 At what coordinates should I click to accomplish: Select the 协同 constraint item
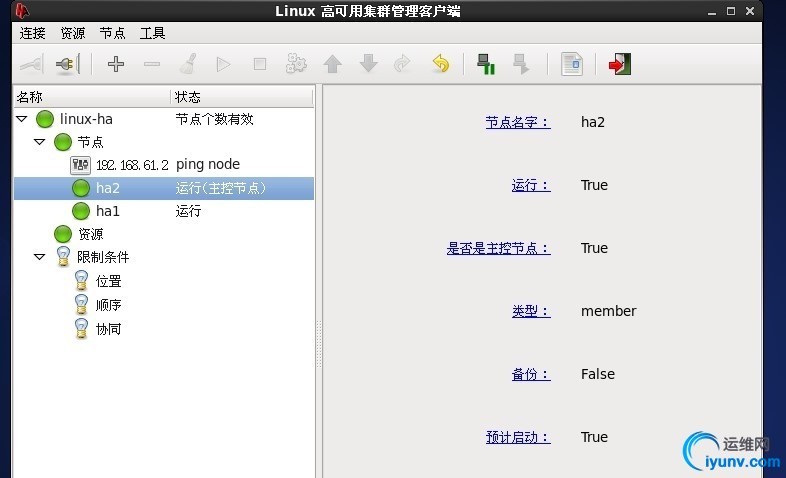click(109, 329)
